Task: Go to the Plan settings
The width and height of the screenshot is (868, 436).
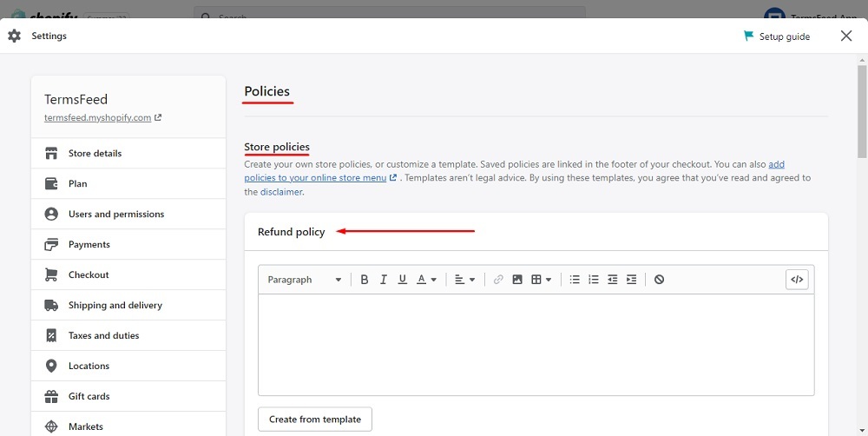Action: (x=128, y=184)
